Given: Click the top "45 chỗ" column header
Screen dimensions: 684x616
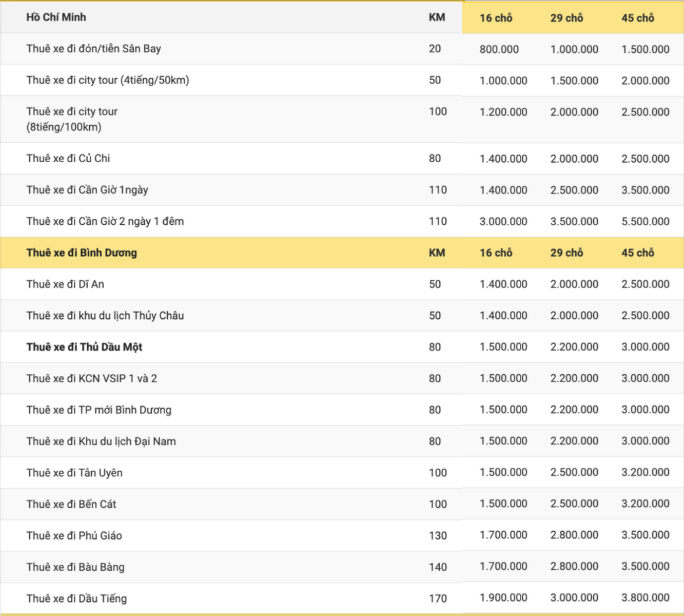Looking at the screenshot, I should (637, 18).
